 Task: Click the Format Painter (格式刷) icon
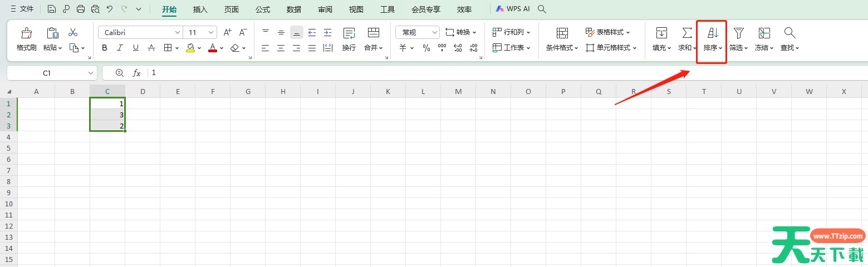[26, 33]
